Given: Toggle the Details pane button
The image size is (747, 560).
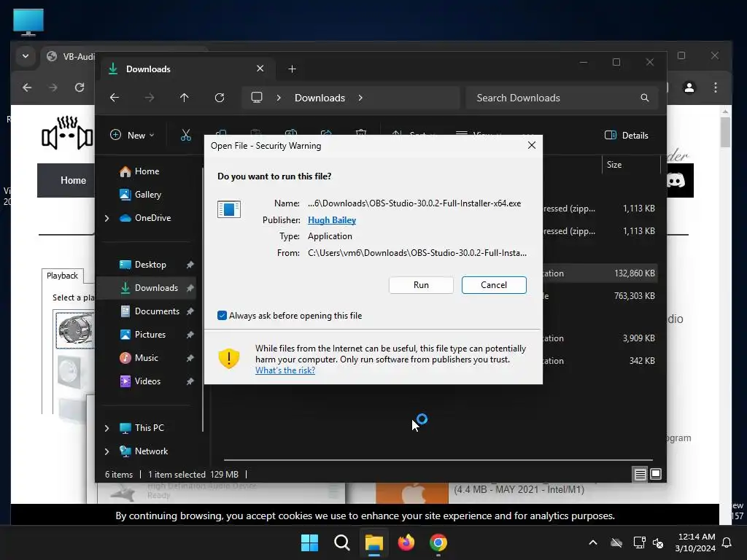Looking at the screenshot, I should pos(626,135).
